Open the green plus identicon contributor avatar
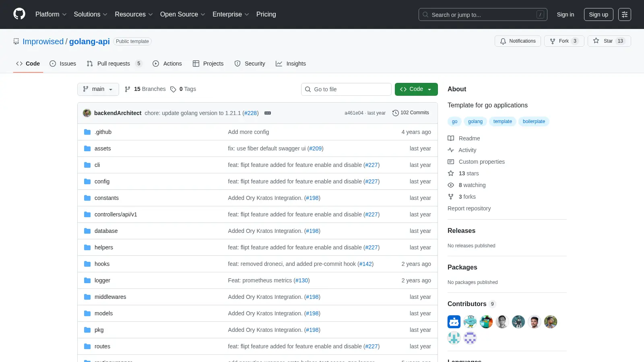 [x=454, y=338]
